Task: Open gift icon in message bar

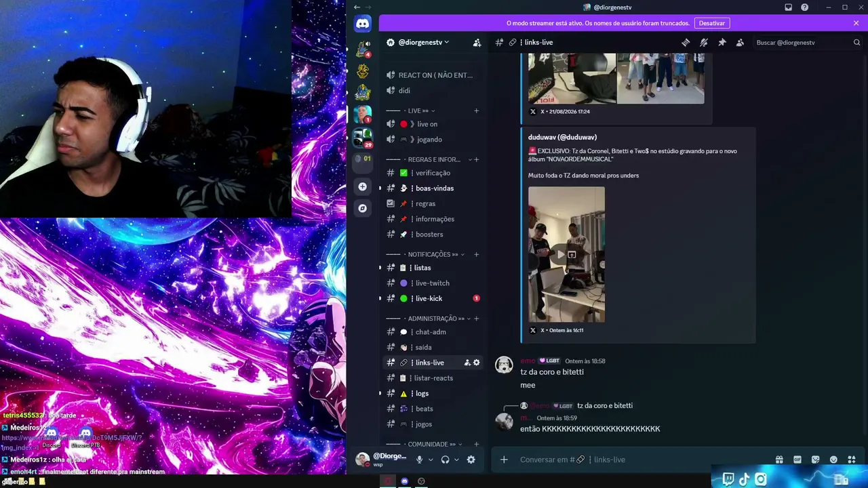Action: click(779, 460)
